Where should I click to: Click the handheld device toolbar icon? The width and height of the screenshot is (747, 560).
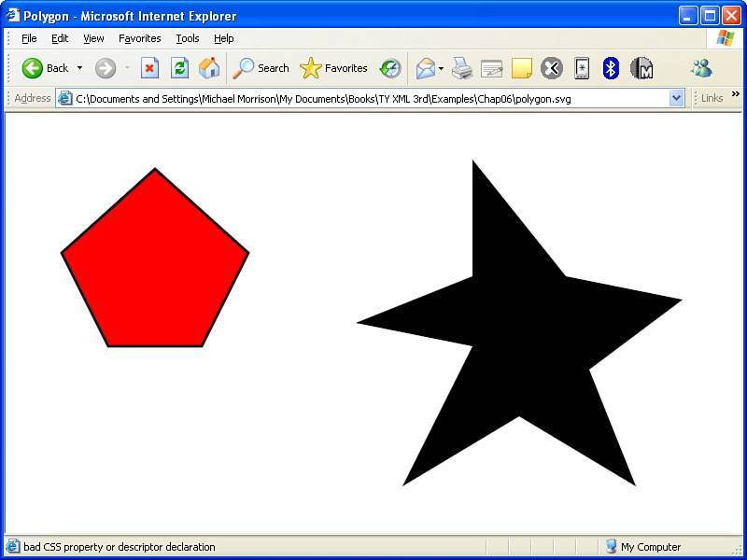[582, 68]
